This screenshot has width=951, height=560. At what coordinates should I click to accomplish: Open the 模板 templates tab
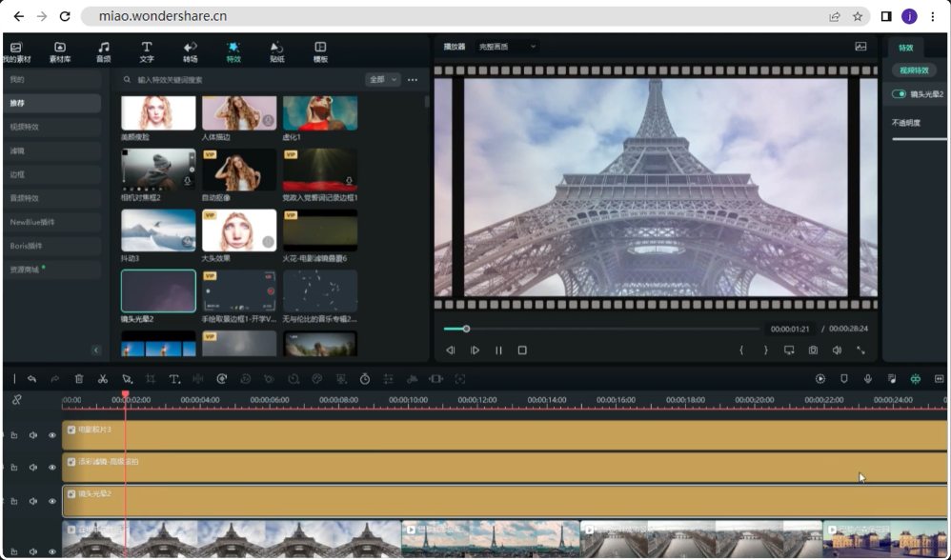click(320, 52)
